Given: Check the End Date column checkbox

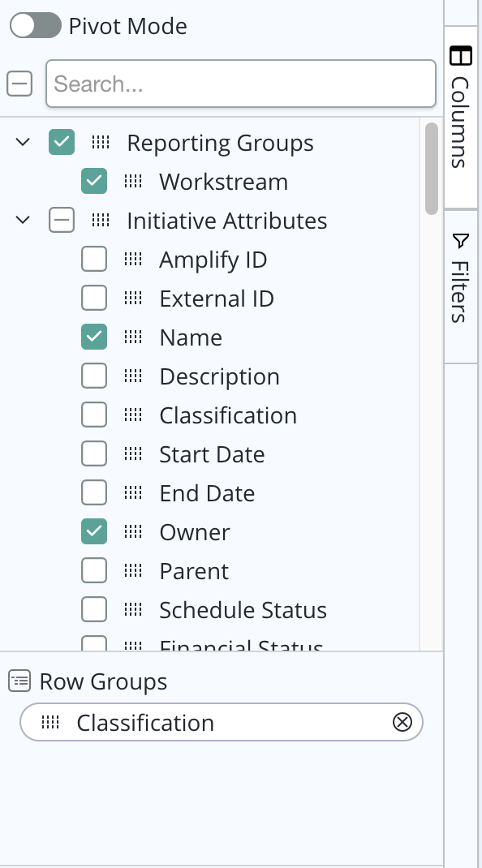Looking at the screenshot, I should (x=94, y=493).
